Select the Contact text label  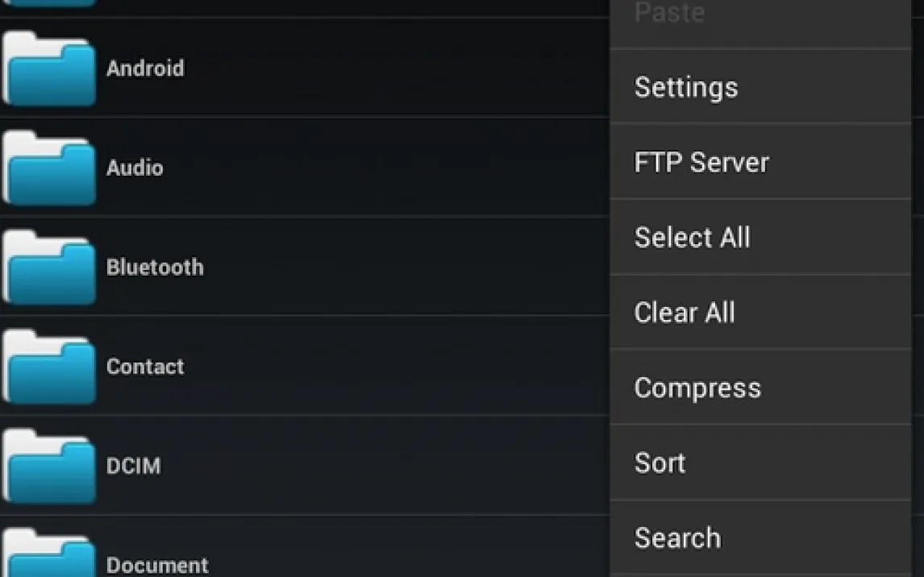click(145, 367)
